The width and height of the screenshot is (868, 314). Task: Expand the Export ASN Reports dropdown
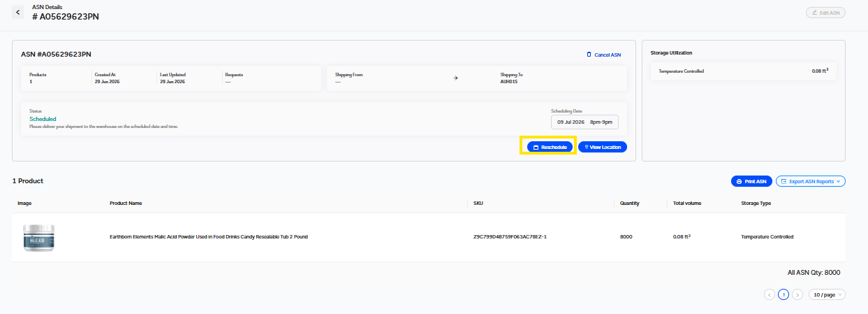811,181
